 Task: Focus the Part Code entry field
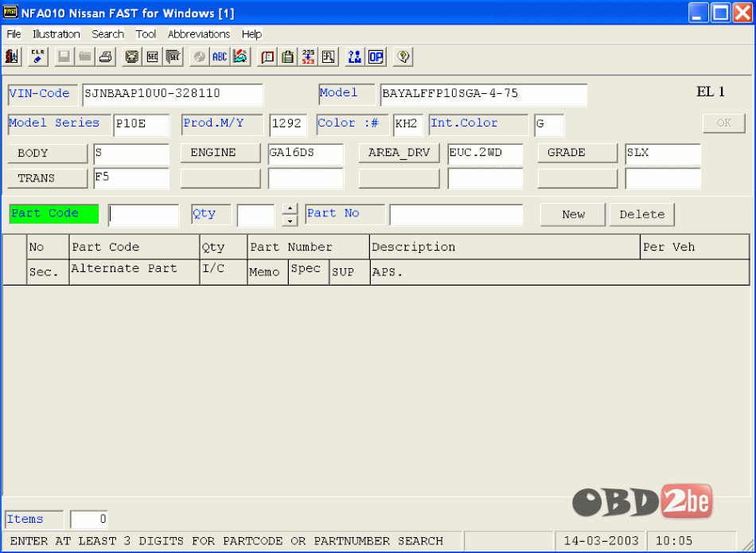[144, 216]
